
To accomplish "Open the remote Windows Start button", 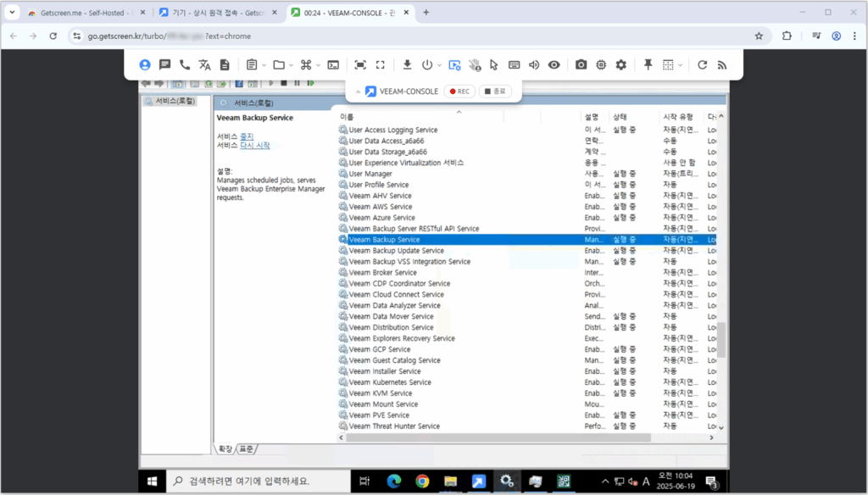I will click(x=152, y=481).
